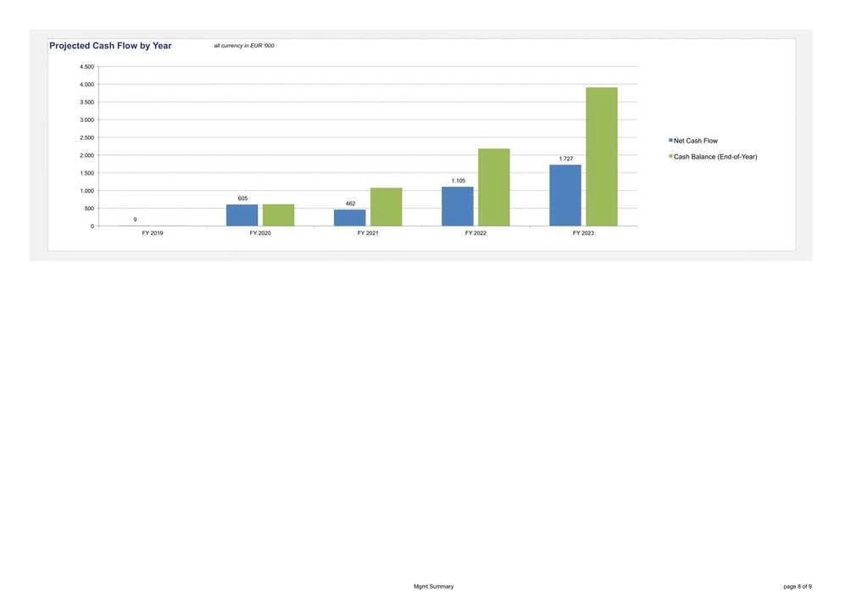Click the 'all currency in EUR '000' note

pos(244,46)
